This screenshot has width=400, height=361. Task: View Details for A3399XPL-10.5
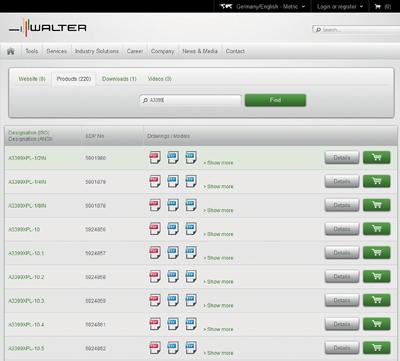point(342,348)
